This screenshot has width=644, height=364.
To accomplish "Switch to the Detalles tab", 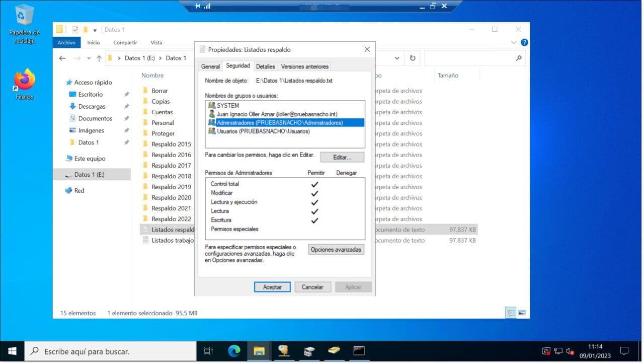I will point(265,66).
